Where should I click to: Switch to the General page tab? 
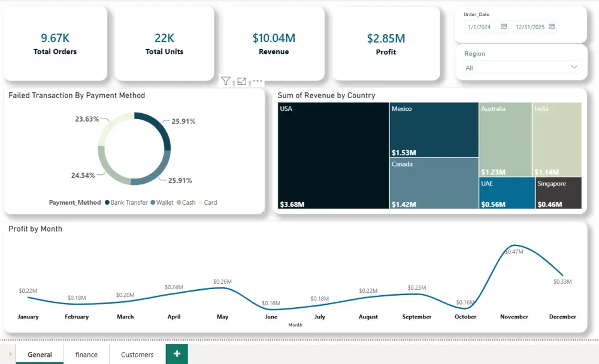[40, 354]
